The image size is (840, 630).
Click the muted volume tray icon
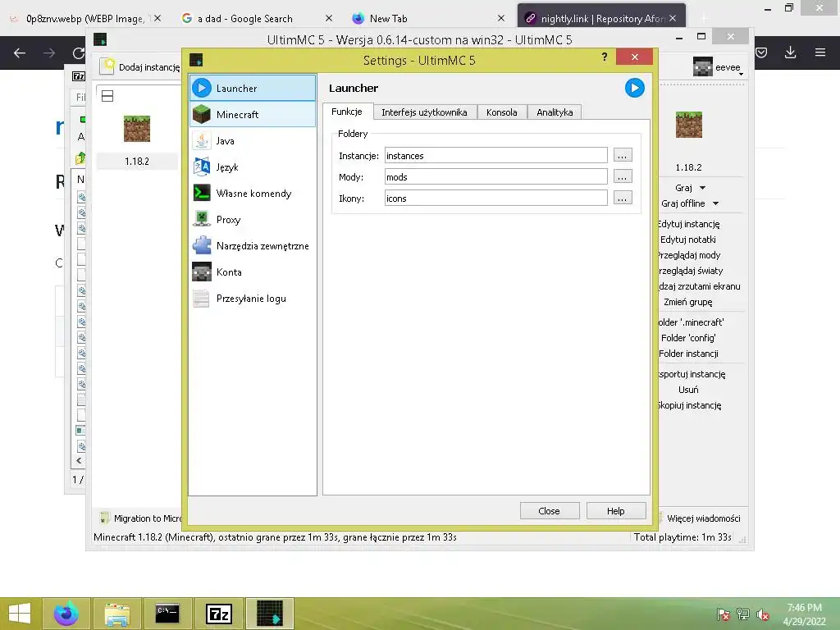click(763, 614)
